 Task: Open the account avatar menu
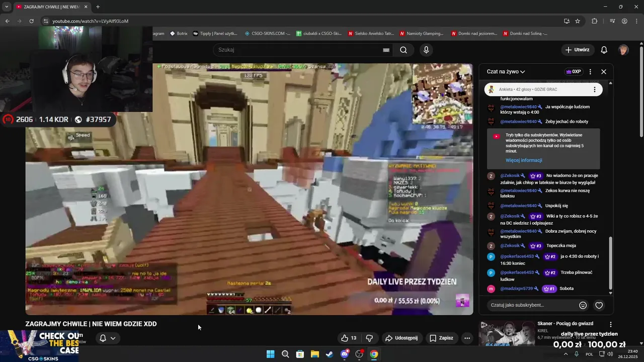tap(623, 50)
